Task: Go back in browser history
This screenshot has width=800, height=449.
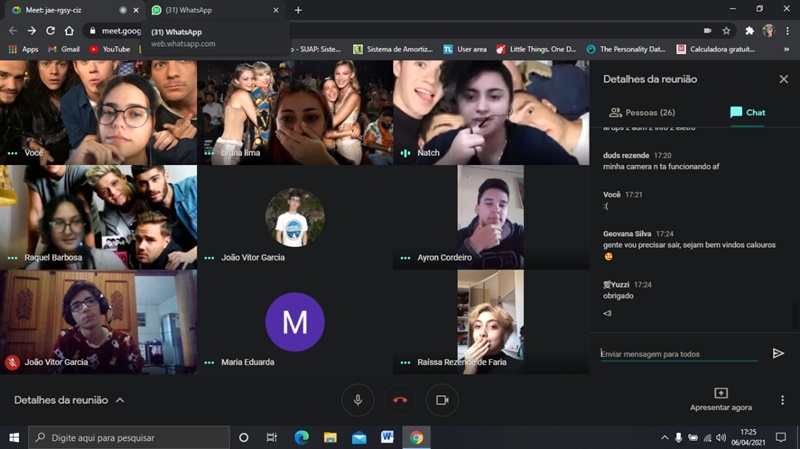Action: 13,31
